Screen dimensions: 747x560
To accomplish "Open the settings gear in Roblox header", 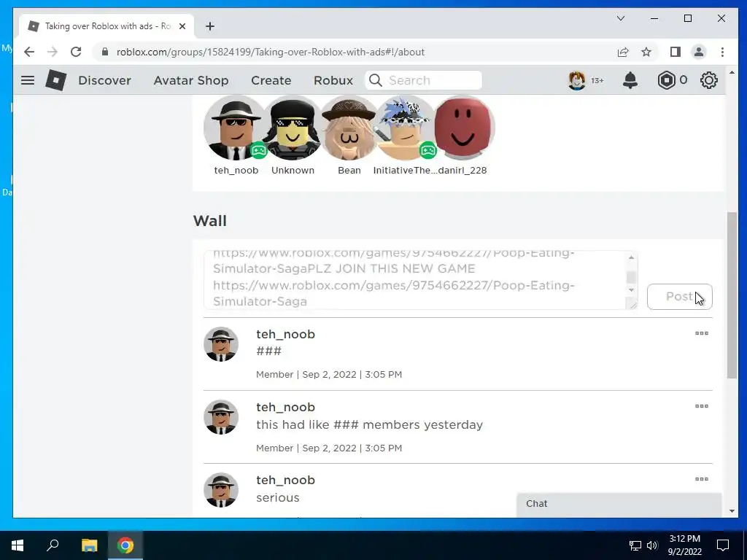I will [708, 80].
